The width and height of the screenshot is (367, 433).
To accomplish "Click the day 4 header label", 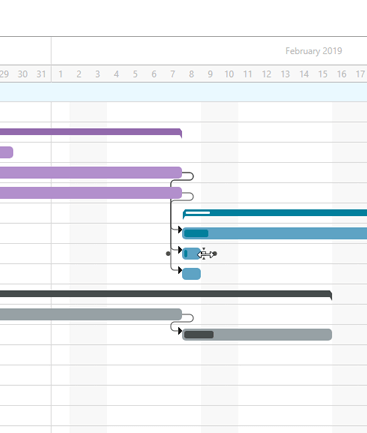I will tap(116, 74).
